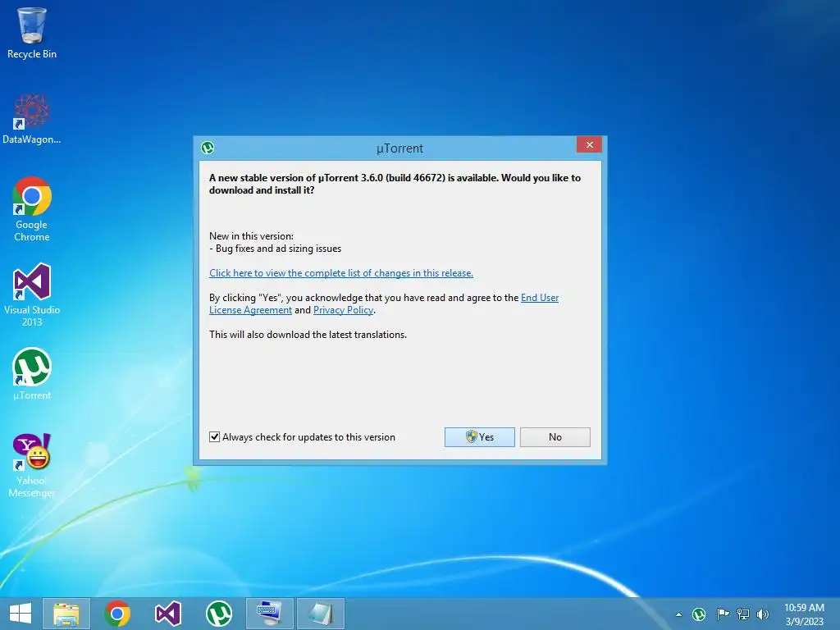Image resolution: width=840 pixels, height=630 pixels.
Task: Open the Action Center flag icon
Action: pos(723,614)
